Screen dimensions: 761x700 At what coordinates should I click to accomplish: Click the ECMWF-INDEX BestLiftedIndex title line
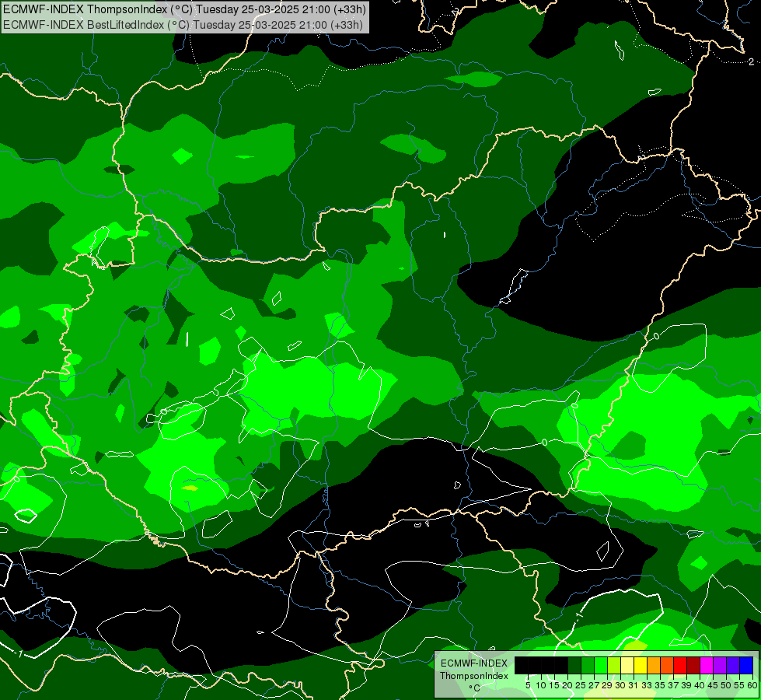183,24
